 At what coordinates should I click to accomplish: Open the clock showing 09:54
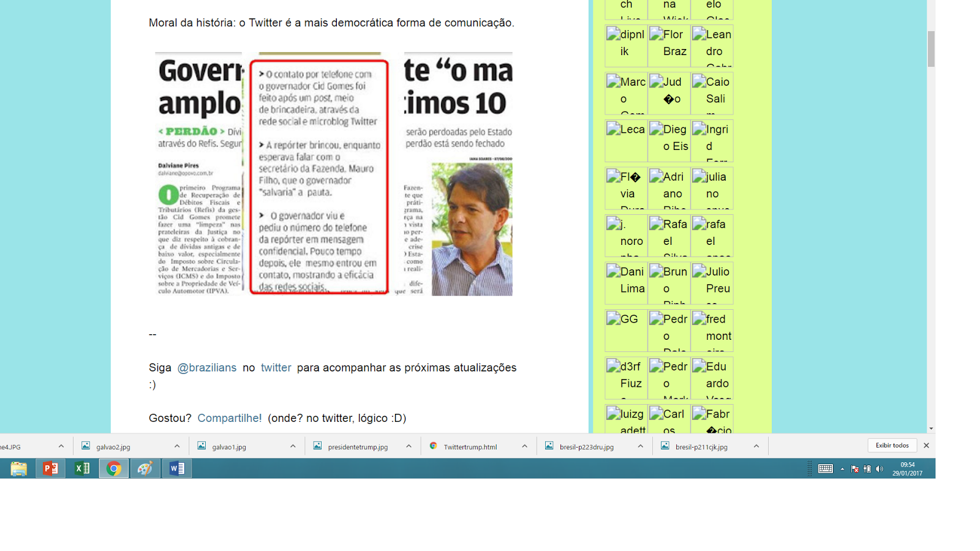907,469
